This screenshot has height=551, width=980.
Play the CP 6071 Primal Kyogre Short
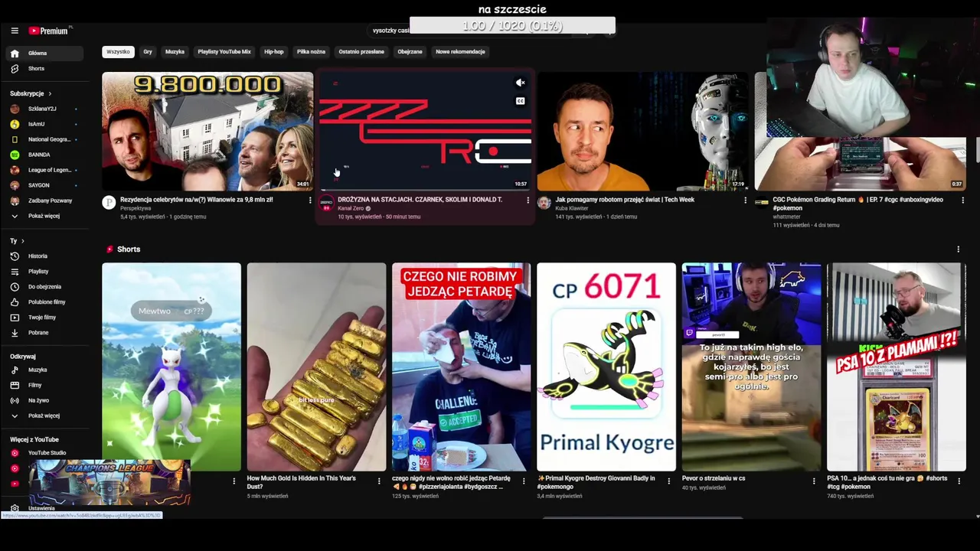(606, 367)
